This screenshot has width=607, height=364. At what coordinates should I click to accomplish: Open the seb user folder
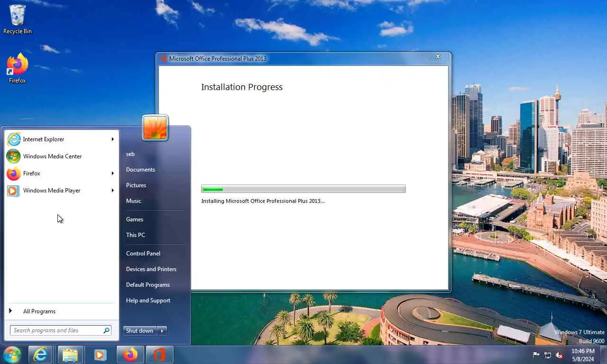click(x=130, y=154)
